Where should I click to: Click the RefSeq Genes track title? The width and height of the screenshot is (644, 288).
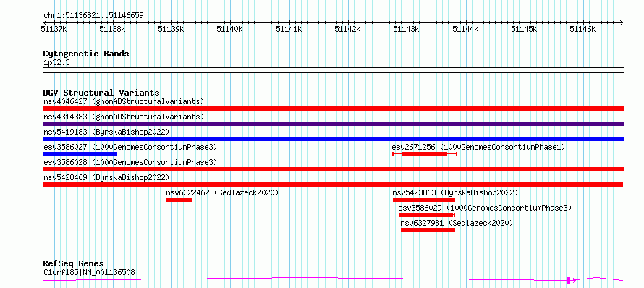tap(73, 263)
